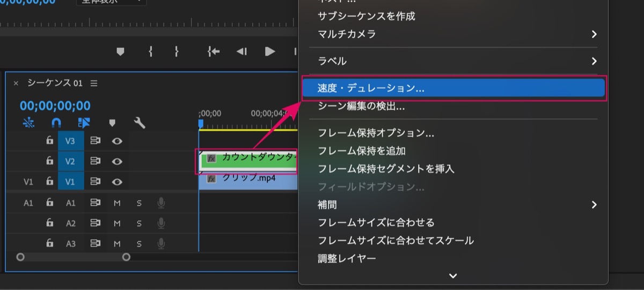Select the green カウントダウンタ clip on V2
The width and height of the screenshot is (644, 290).
248,160
